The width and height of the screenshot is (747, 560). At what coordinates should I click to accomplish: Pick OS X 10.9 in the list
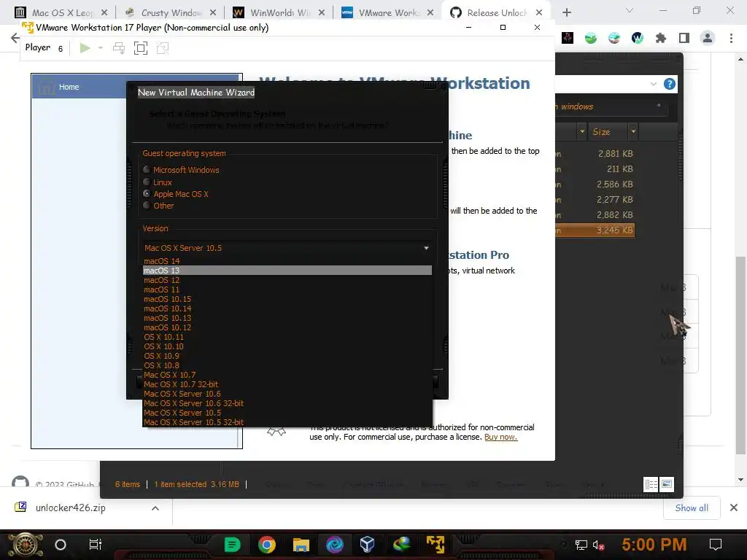tap(287, 356)
